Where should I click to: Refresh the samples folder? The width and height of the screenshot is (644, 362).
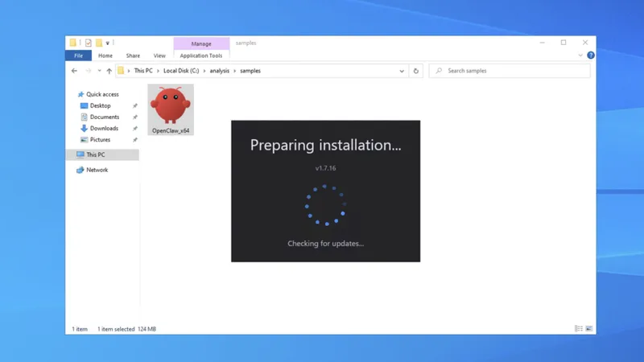tap(415, 71)
